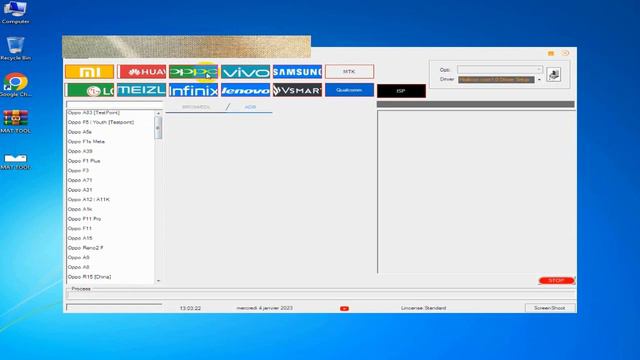Select the Vsmart brand logo
The width and height of the screenshot is (640, 360).
pyautogui.click(x=297, y=90)
